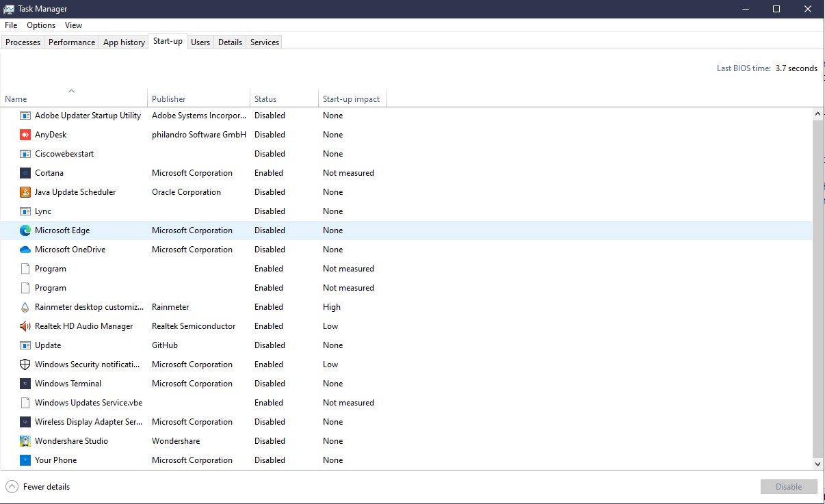Click the vertical scrollbar thumb

pyautogui.click(x=817, y=288)
